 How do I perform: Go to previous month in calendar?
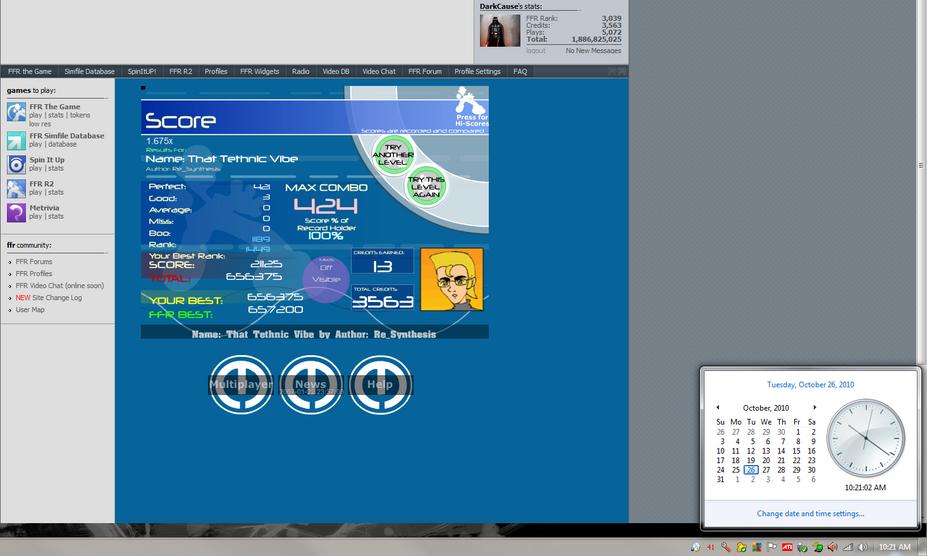(x=717, y=408)
